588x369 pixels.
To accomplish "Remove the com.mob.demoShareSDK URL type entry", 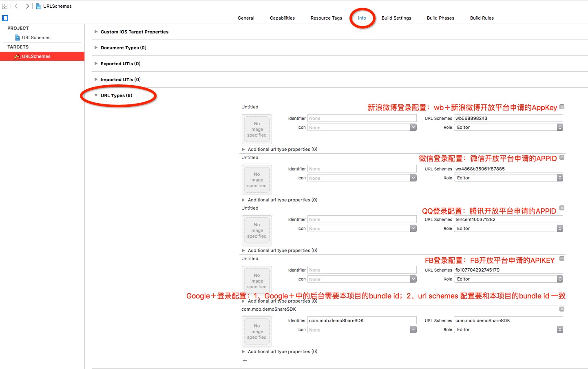I will click(x=562, y=309).
